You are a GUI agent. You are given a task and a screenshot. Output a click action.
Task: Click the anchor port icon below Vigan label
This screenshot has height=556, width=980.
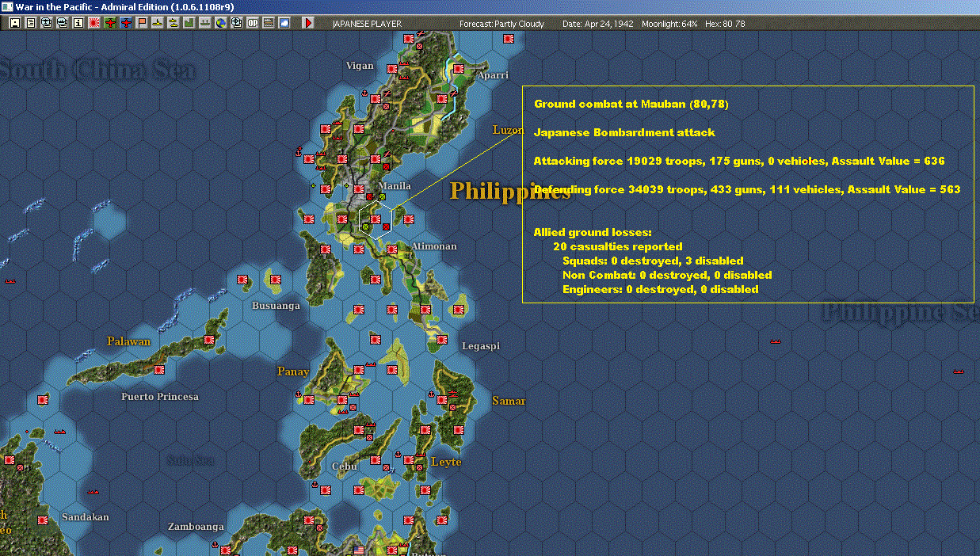364,93
